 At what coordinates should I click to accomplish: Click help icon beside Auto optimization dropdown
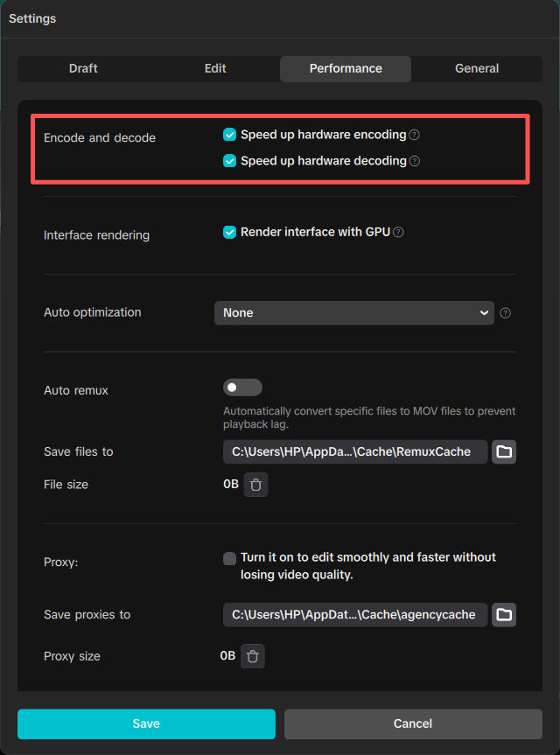(x=505, y=313)
